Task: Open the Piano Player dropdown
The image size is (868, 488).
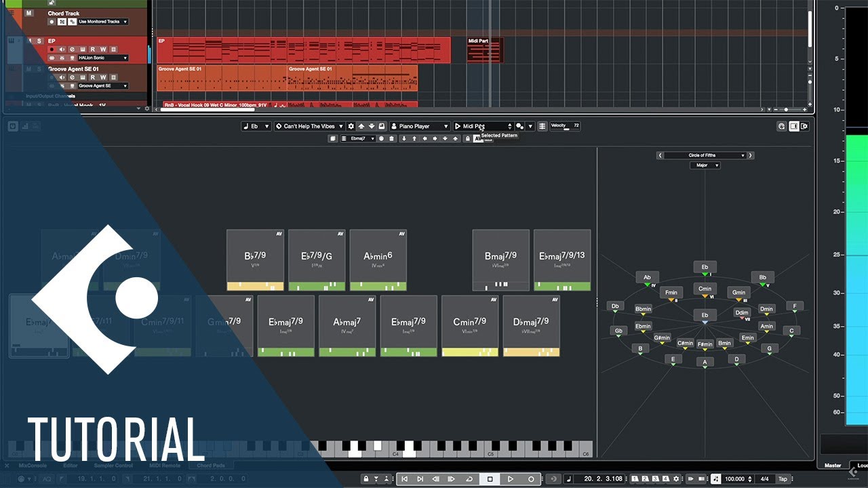Action: pos(420,126)
